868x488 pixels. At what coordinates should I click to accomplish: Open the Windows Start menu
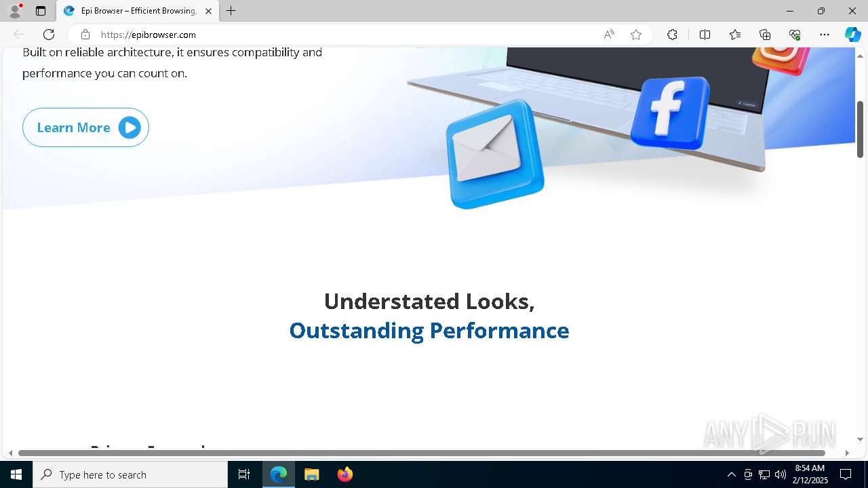16,474
